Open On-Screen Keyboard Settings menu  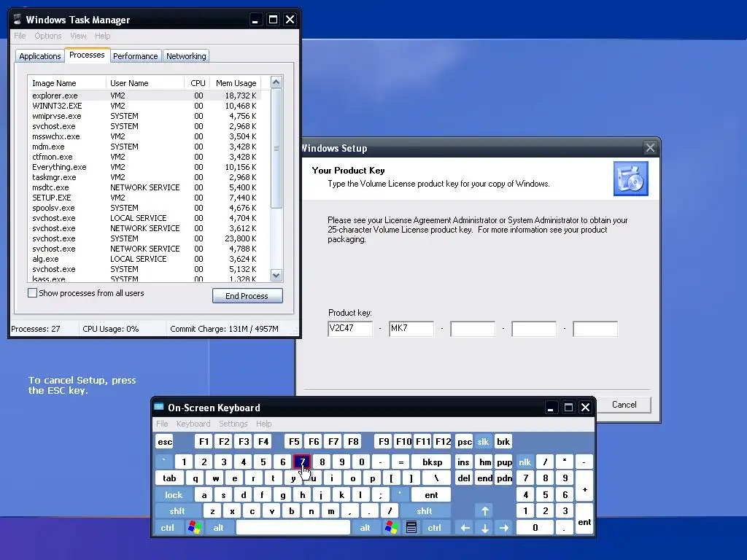(233, 424)
